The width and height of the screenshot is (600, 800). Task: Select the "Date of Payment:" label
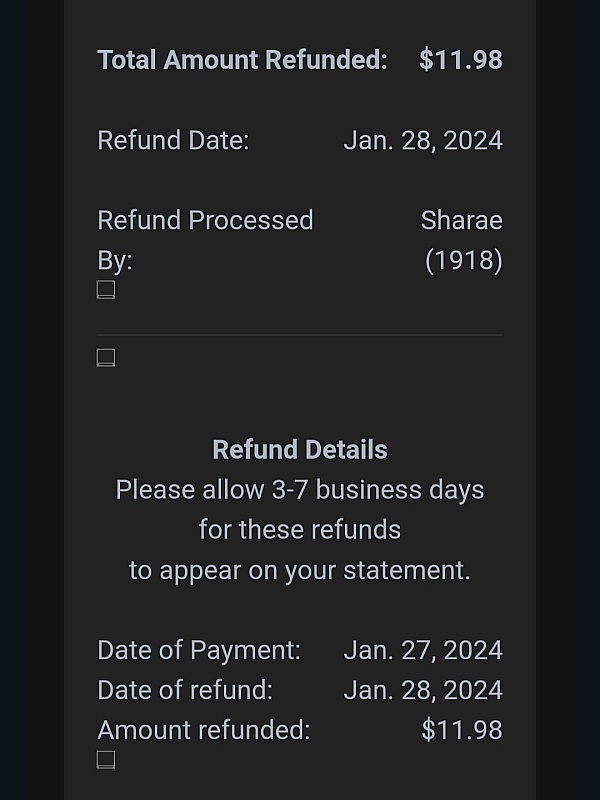coord(199,650)
